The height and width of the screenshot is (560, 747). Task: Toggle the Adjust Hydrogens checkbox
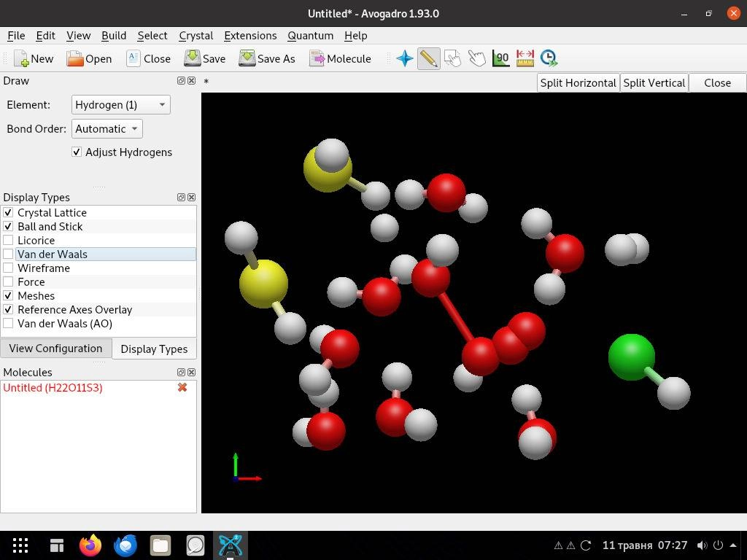point(76,152)
